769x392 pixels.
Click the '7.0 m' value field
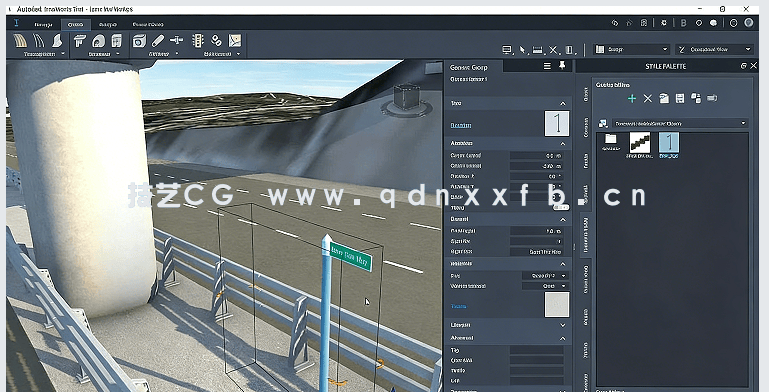coord(537,231)
